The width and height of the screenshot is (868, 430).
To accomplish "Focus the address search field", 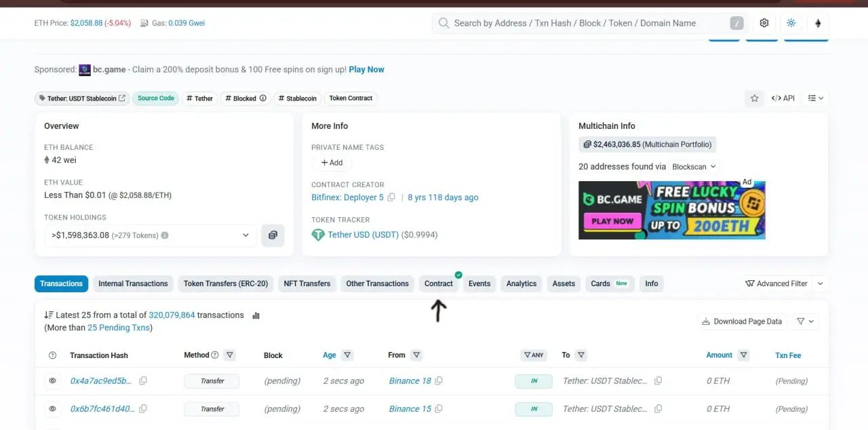I will pos(590,23).
